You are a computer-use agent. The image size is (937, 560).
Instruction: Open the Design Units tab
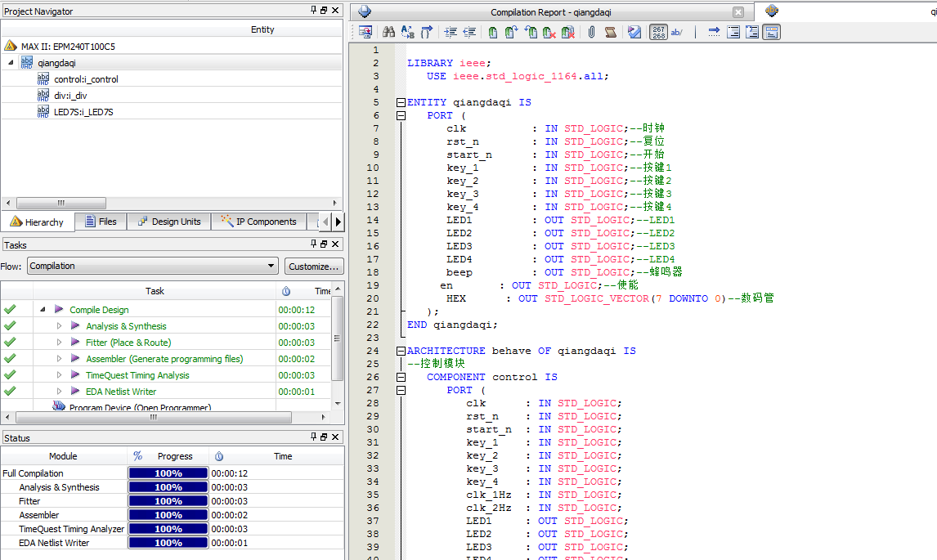(169, 222)
